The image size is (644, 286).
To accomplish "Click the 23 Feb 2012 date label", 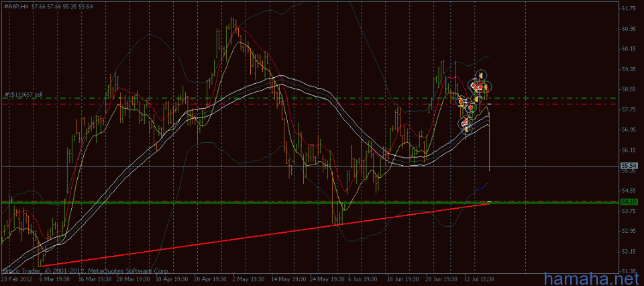I will coord(15,278).
